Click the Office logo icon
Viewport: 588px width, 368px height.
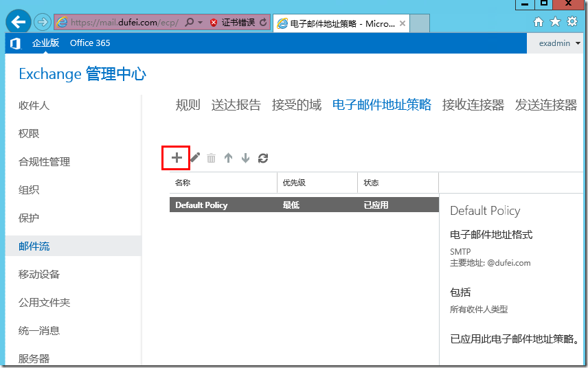pos(15,43)
